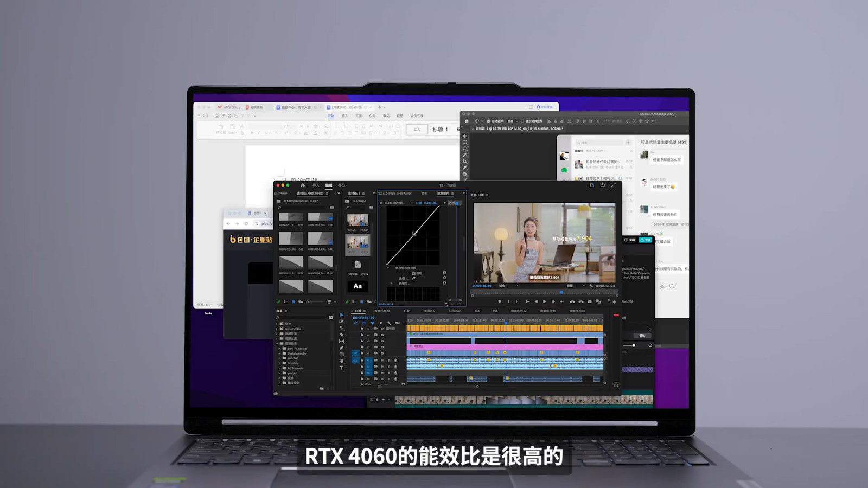Select Photoshop Rectangular Marquee tool
The width and height of the screenshot is (868, 488).
point(464,142)
